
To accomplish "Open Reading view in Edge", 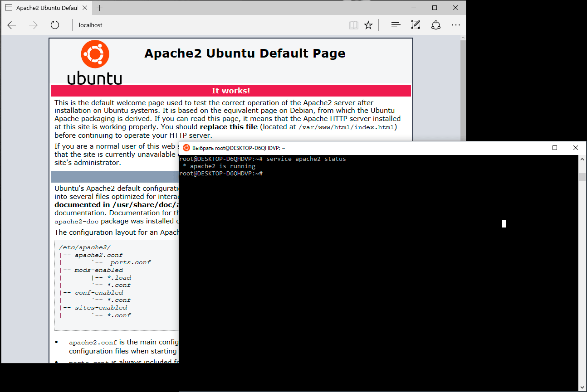I will 354,25.
